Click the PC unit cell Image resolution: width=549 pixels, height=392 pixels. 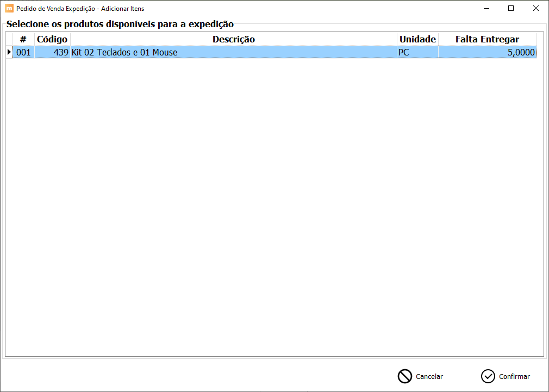[417, 53]
